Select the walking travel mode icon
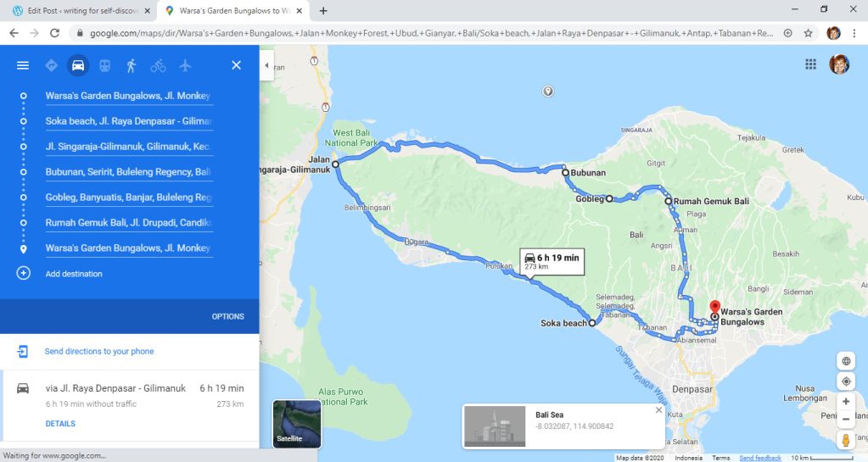The height and width of the screenshot is (462, 868). pos(132,65)
